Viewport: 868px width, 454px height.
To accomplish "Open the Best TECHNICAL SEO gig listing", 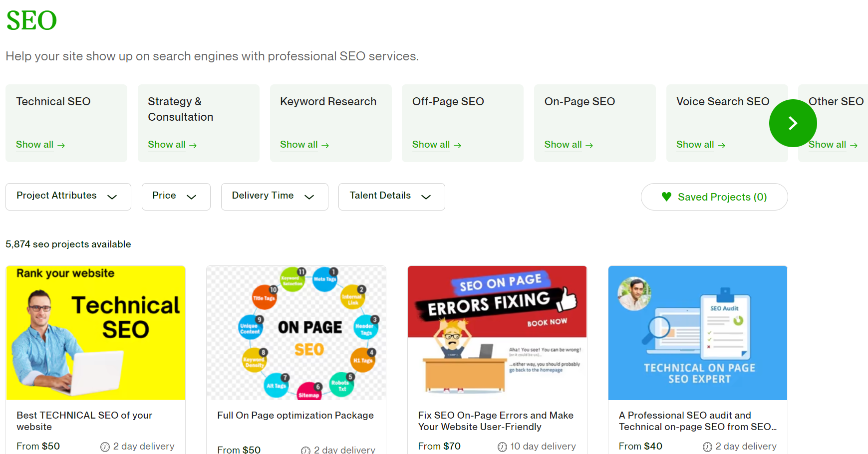I will [84, 421].
